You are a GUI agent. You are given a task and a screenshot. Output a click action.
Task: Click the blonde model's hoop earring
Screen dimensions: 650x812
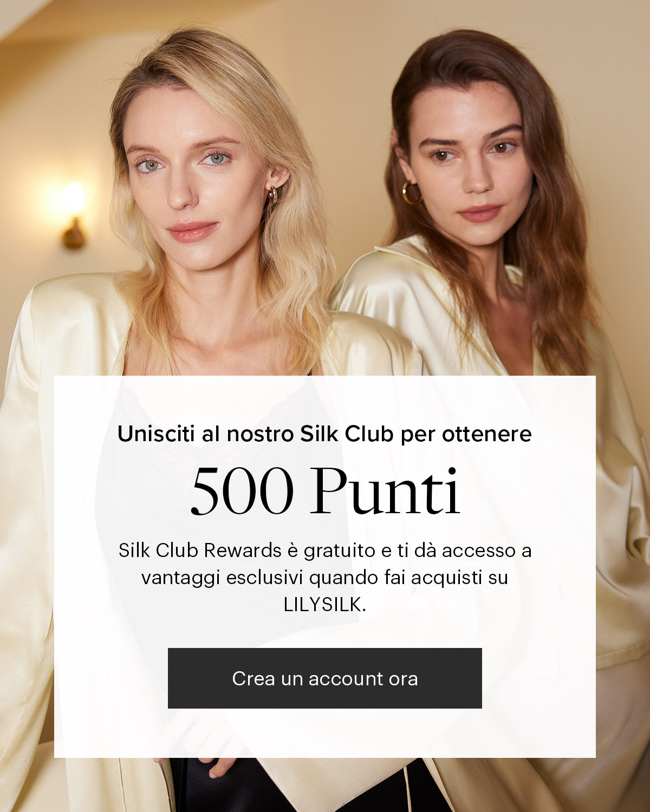272,194
